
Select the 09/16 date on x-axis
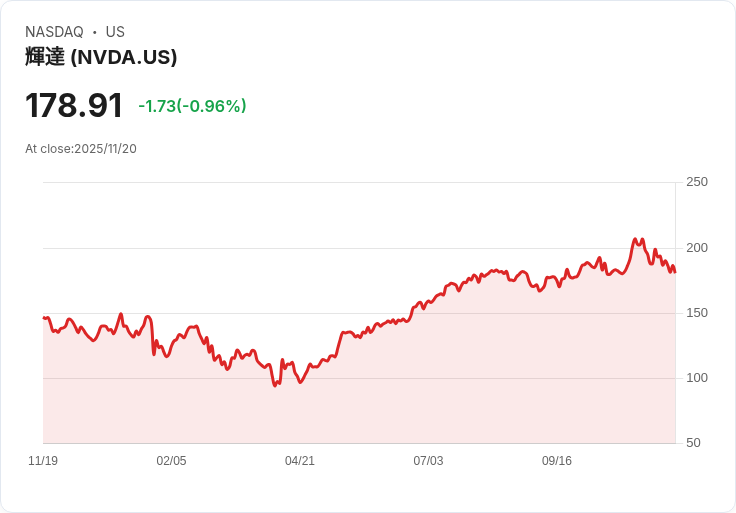(x=557, y=461)
